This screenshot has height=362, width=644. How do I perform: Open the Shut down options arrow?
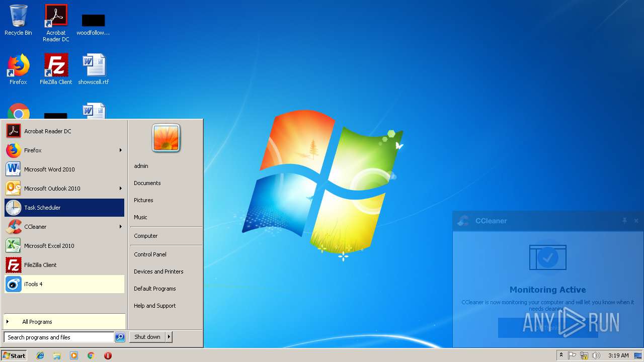169,337
